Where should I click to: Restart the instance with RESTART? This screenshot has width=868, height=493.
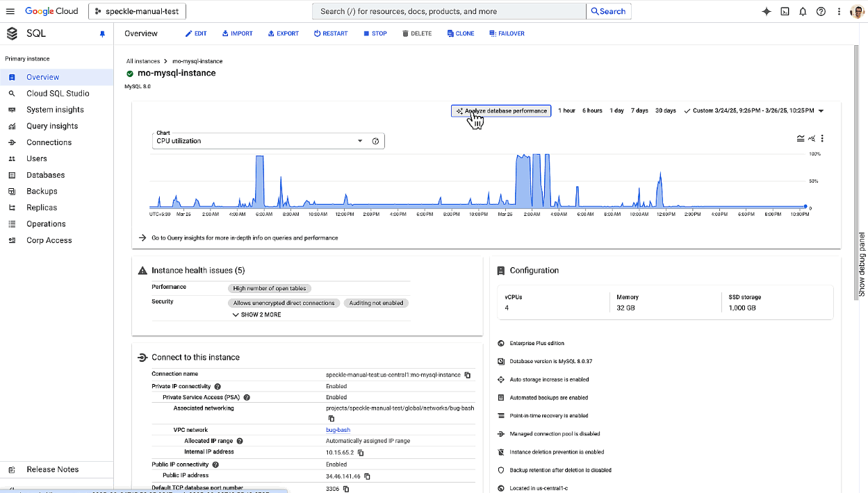point(331,33)
